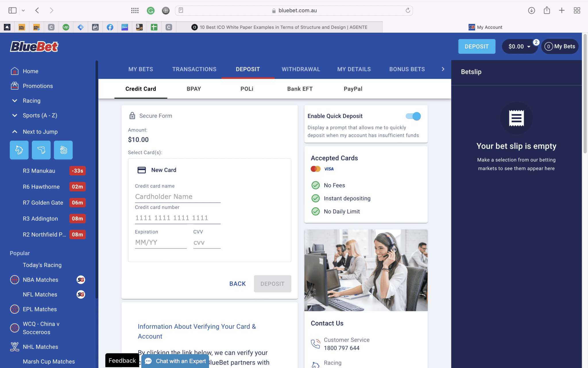Open Safari downloads button
Image resolution: width=588 pixels, height=368 pixels.
coord(531,10)
